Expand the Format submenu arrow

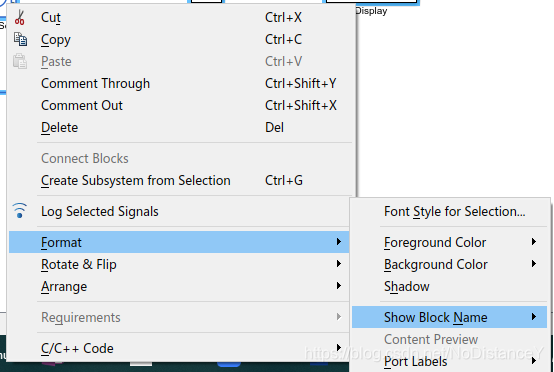[x=338, y=242]
